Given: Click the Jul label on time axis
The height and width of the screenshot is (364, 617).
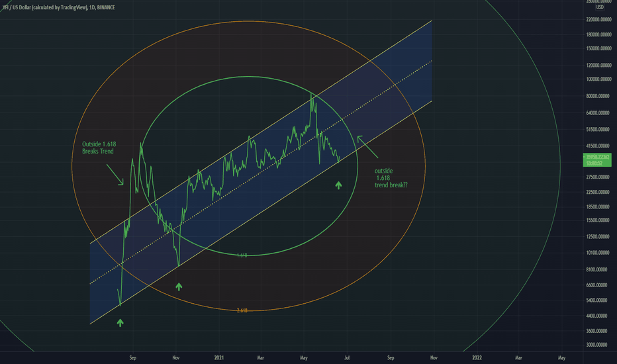Looking at the screenshot, I should coord(347,357).
